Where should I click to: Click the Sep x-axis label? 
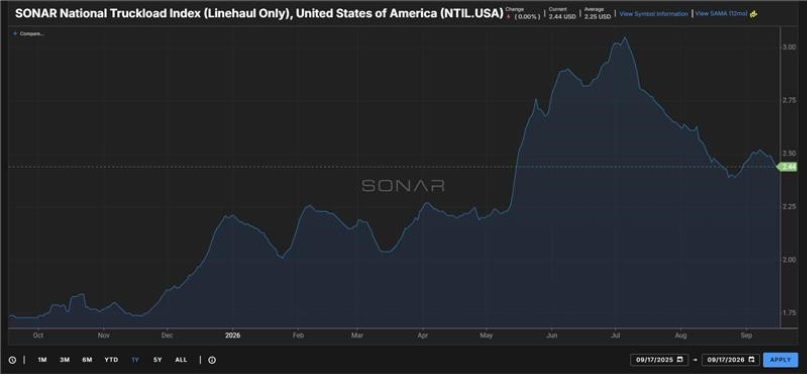click(x=746, y=335)
